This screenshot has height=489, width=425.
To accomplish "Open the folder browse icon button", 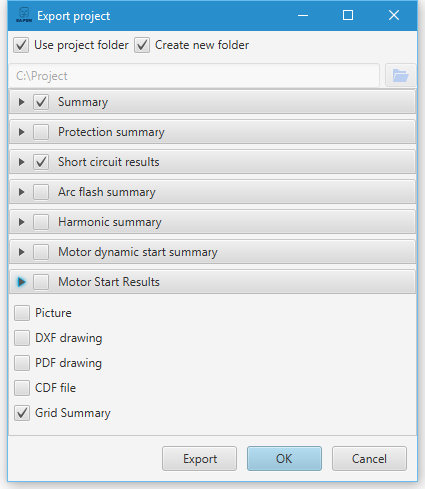I will coord(400,76).
